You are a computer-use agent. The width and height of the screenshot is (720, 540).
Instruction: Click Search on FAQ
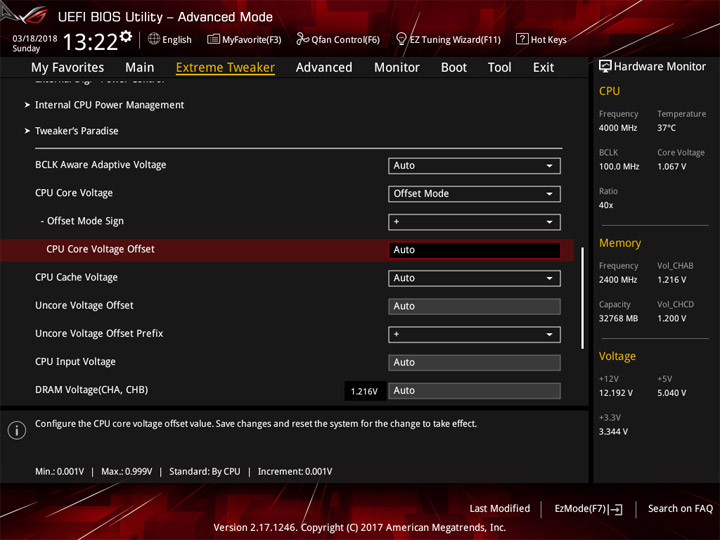(x=681, y=508)
